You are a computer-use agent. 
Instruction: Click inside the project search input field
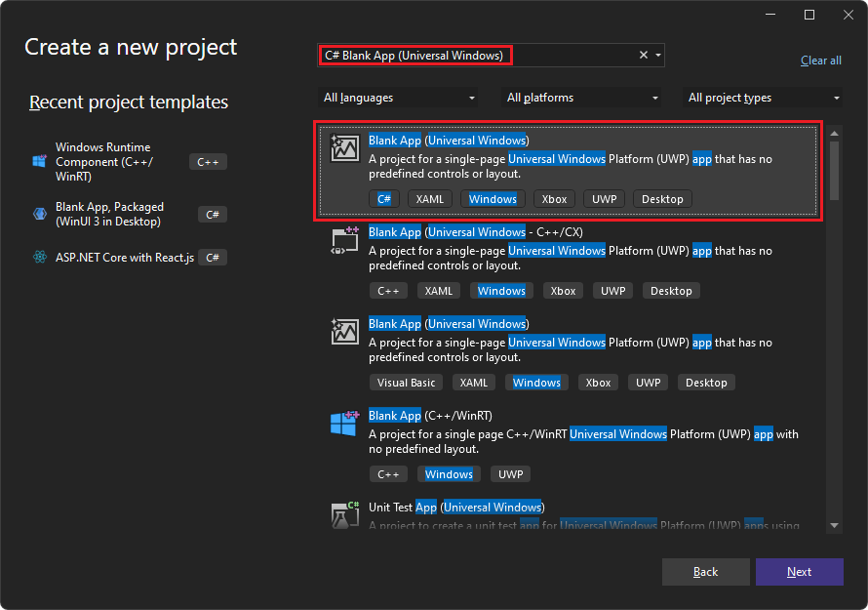click(488, 55)
